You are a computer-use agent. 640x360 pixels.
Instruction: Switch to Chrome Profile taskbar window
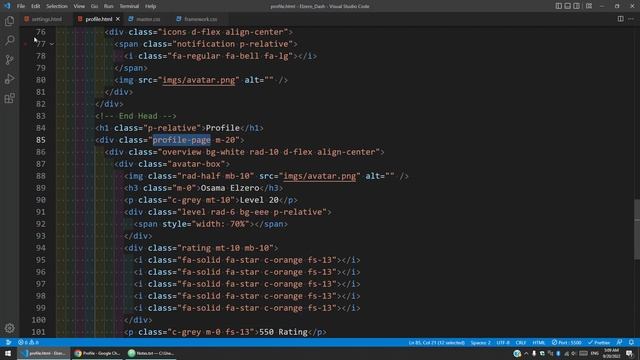pos(97,353)
